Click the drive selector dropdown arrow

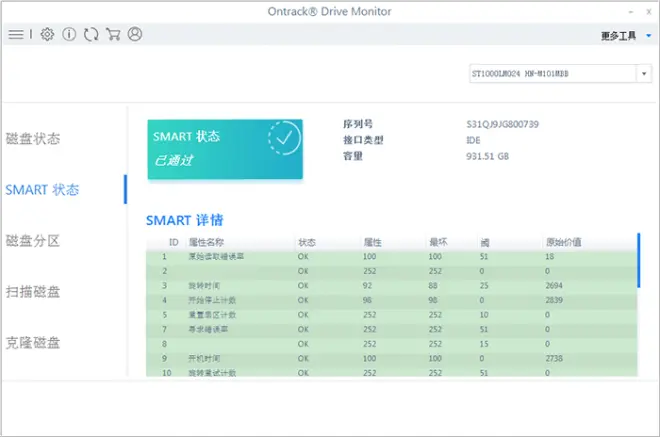click(x=644, y=74)
